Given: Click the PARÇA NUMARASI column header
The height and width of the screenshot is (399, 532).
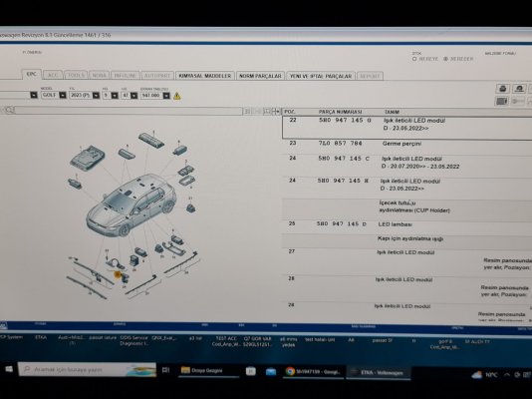Looking at the screenshot, I should pyautogui.click(x=340, y=112).
